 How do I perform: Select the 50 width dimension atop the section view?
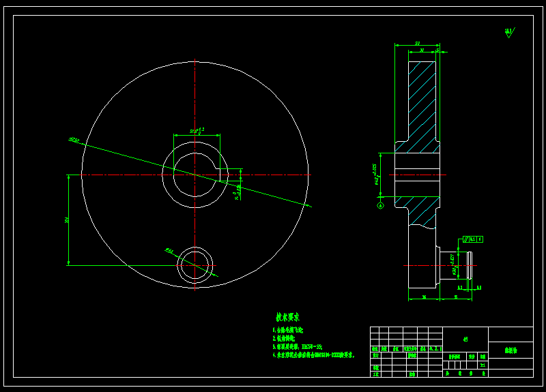coord(417,44)
